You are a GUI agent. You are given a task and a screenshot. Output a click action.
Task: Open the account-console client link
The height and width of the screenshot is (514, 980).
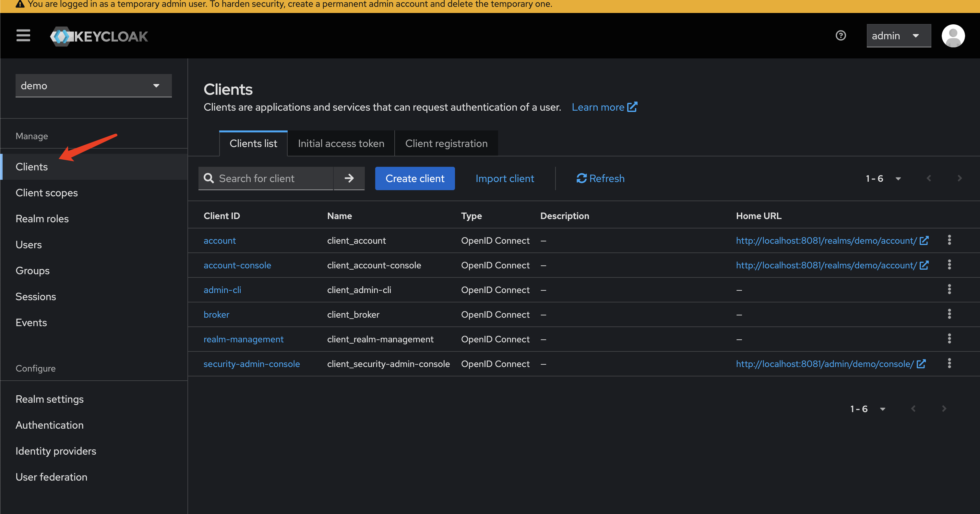[x=237, y=265]
